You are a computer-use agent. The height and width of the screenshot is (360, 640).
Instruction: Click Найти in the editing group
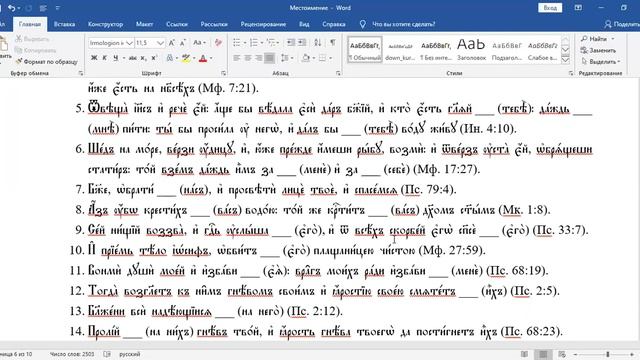point(598,39)
